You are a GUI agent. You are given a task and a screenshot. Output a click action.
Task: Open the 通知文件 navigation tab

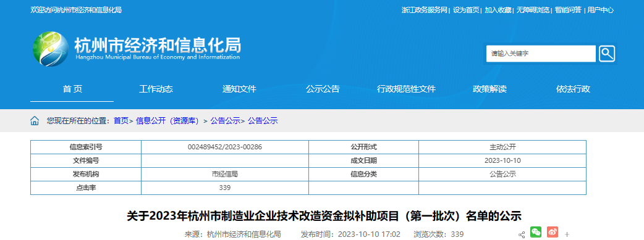tap(239, 89)
